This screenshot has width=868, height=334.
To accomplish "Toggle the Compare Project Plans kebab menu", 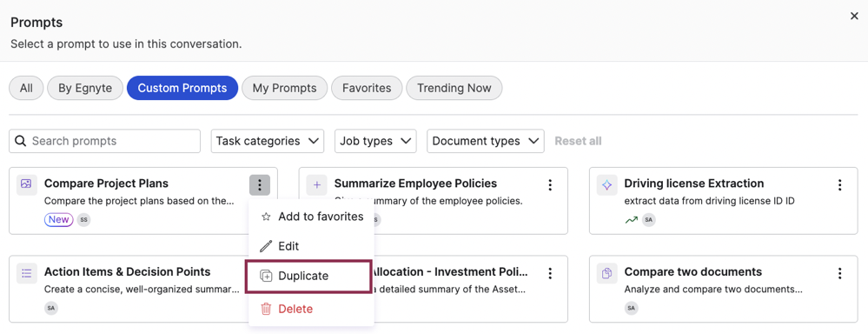I will (260, 185).
